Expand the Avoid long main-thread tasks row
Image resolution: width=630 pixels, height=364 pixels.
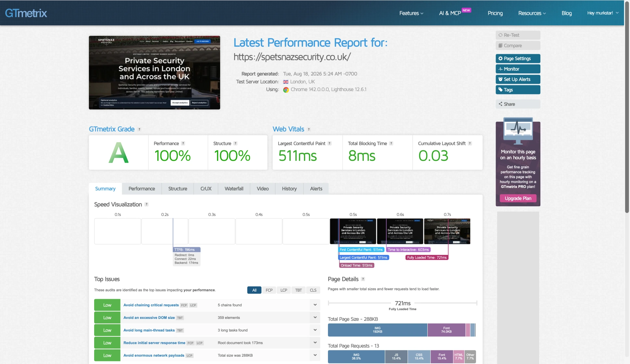coord(315,330)
